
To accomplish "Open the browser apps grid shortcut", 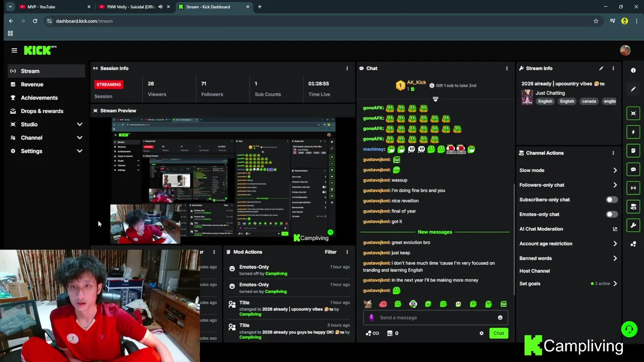I will point(10,33).
